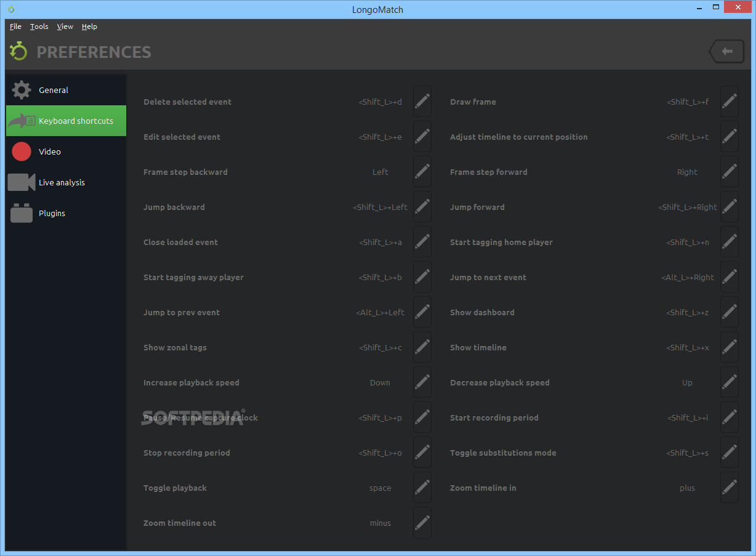
Task: Edit shortcut for Jump forward
Action: pyautogui.click(x=730, y=207)
